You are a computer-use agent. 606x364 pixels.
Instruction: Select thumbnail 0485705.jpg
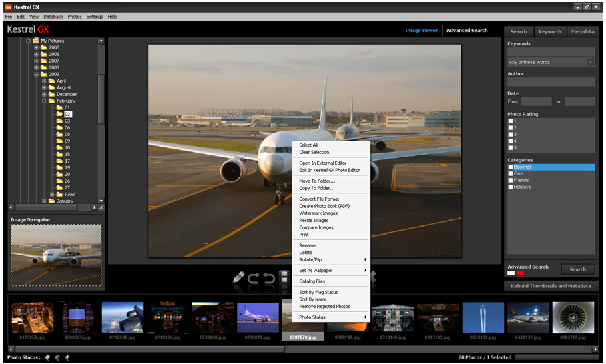pos(573,318)
